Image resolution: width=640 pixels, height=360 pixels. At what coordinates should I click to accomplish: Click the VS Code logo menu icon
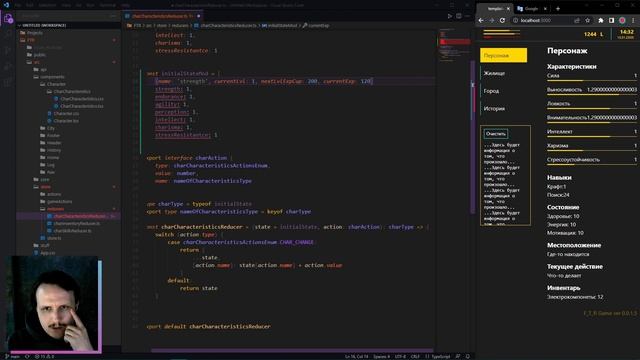6,5
